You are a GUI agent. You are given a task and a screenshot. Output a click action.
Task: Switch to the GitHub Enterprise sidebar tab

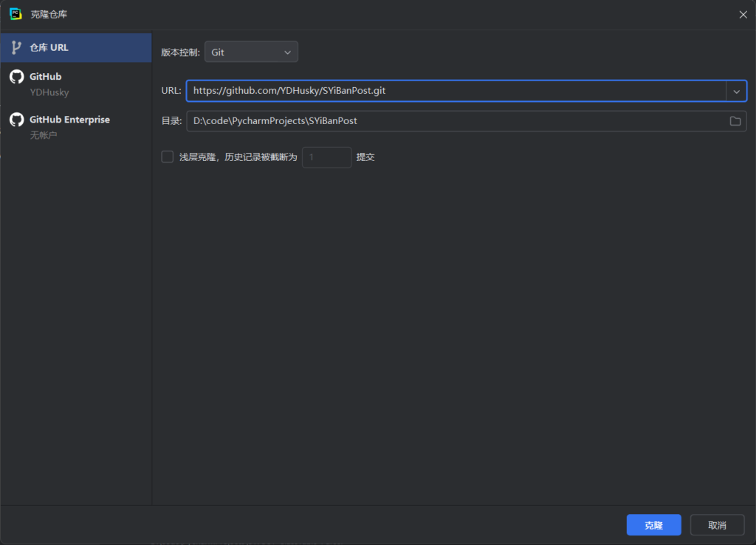click(x=69, y=120)
